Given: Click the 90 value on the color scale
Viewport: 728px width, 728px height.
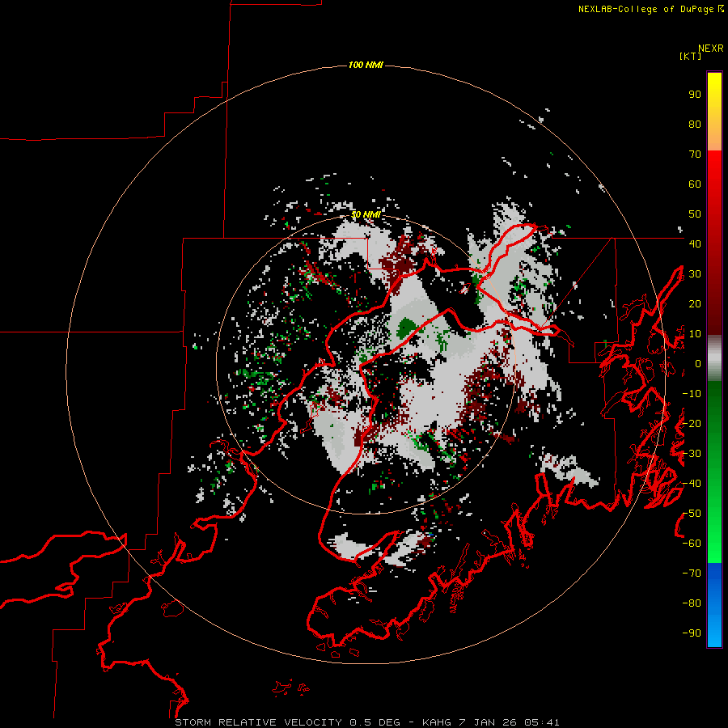Looking at the screenshot, I should (695, 95).
